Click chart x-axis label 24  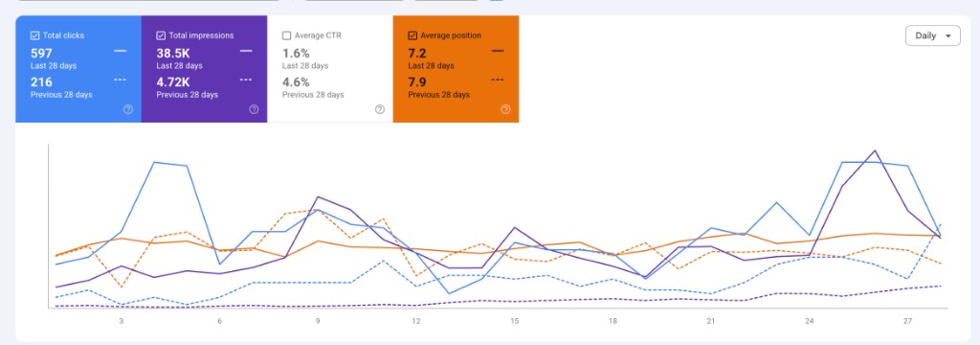coord(810,321)
